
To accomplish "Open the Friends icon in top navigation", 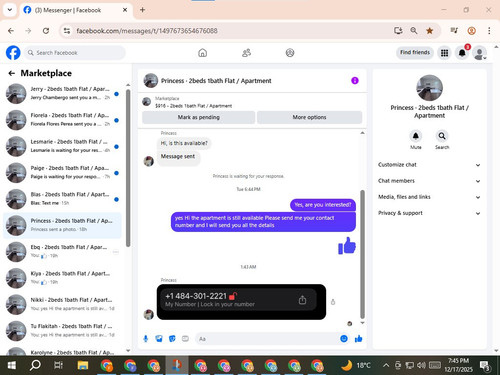I will click(246, 53).
